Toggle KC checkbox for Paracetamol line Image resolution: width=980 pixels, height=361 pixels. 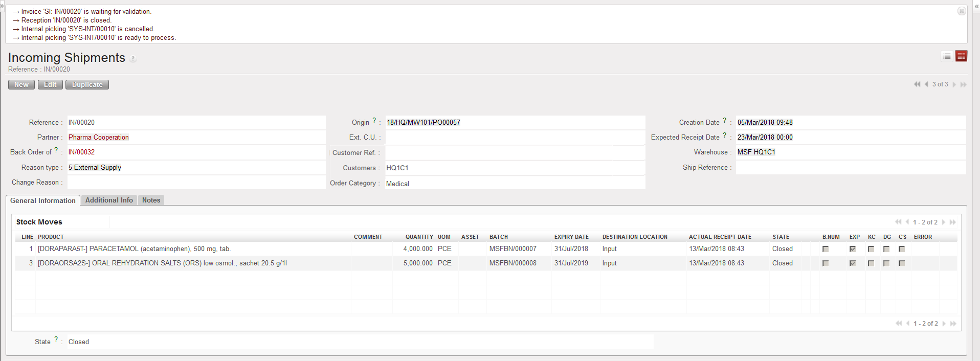click(x=871, y=249)
